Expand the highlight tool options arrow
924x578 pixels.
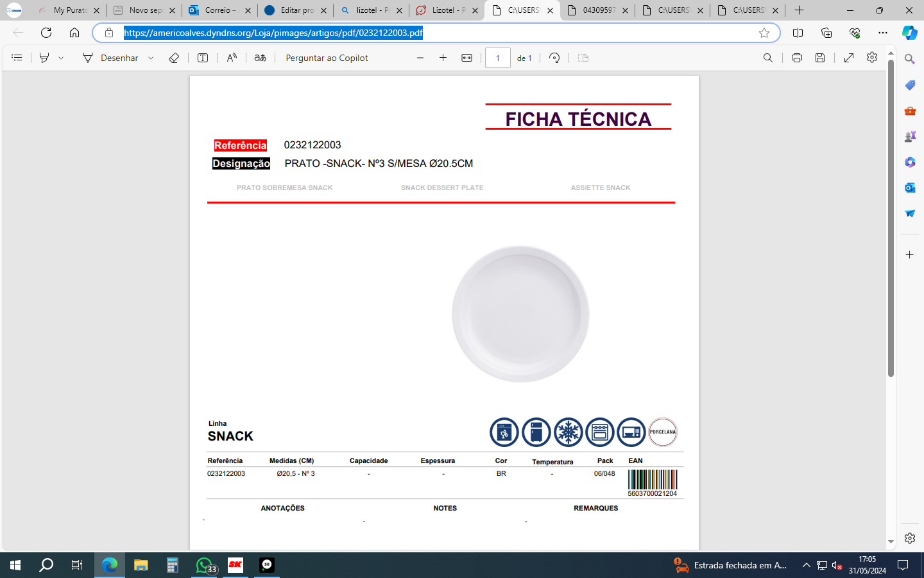pyautogui.click(x=61, y=58)
